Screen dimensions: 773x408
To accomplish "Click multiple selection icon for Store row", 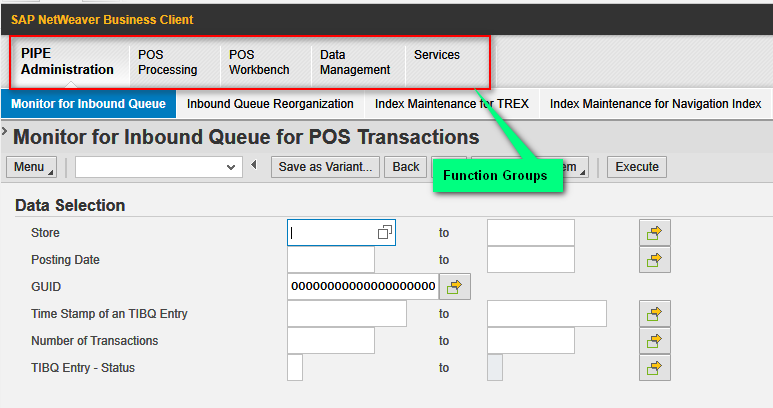I will (654, 233).
